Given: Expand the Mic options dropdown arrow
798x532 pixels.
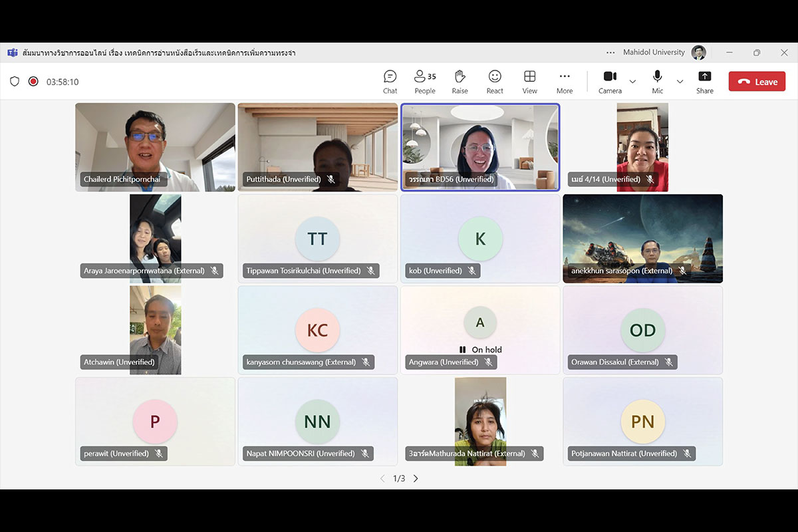Looking at the screenshot, I should [680, 82].
